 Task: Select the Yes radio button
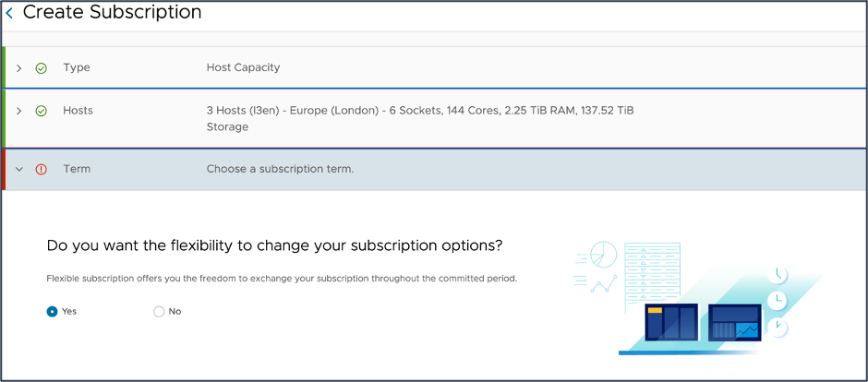(53, 312)
